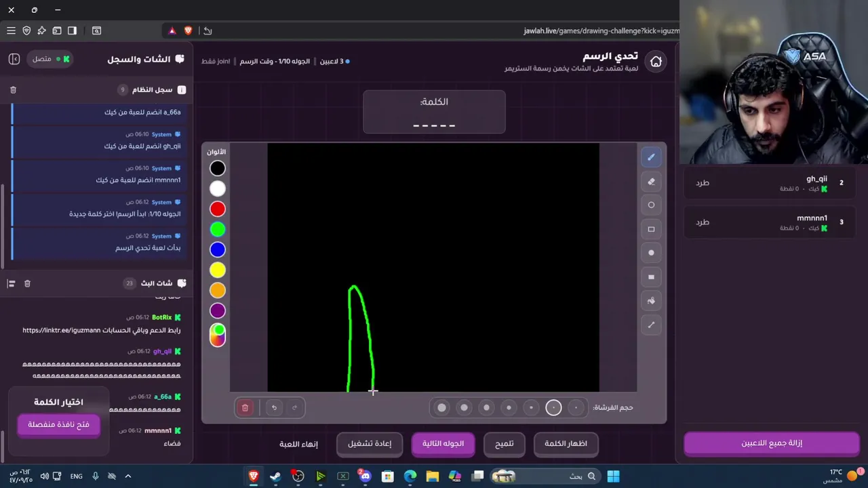Choose the sixth brush size dot

pos(464,407)
